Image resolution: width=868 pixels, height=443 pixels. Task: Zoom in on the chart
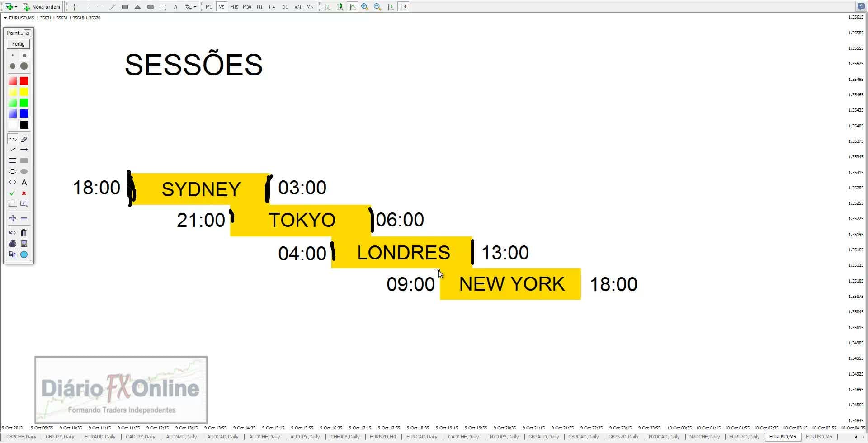pos(365,7)
